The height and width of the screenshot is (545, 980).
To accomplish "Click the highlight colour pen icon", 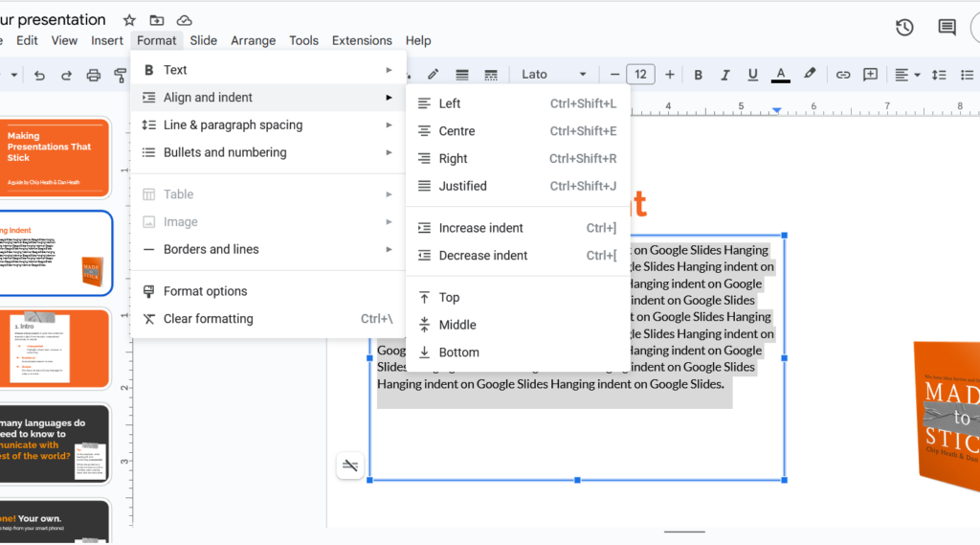I will [810, 75].
